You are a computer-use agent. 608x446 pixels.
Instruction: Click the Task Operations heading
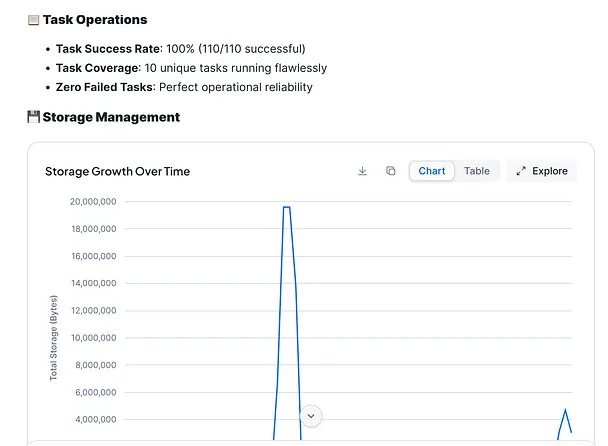pos(95,20)
